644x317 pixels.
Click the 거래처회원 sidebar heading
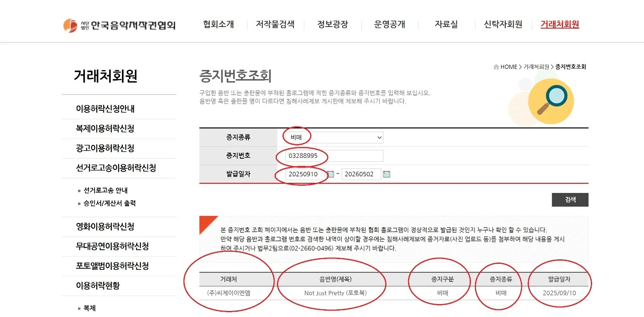click(106, 76)
